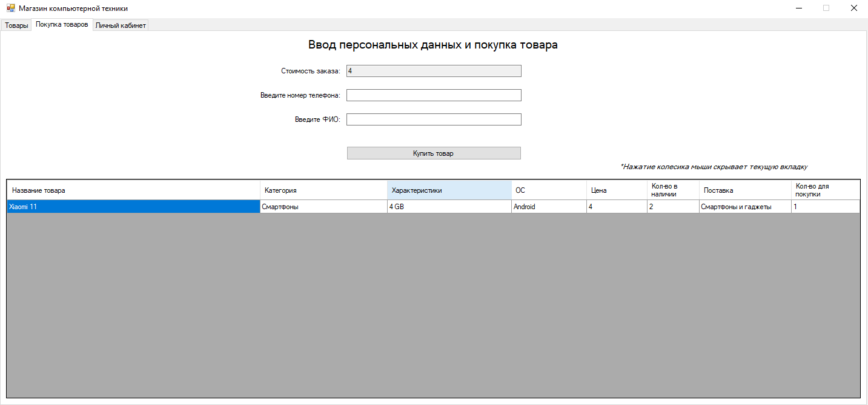This screenshot has width=868, height=405.
Task: Click the Характеристики column header
Action: [449, 190]
